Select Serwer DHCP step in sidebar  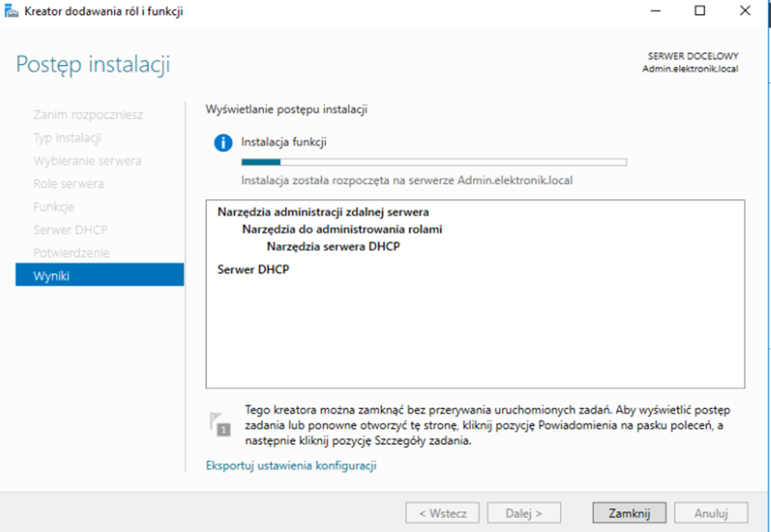pyautogui.click(x=70, y=230)
